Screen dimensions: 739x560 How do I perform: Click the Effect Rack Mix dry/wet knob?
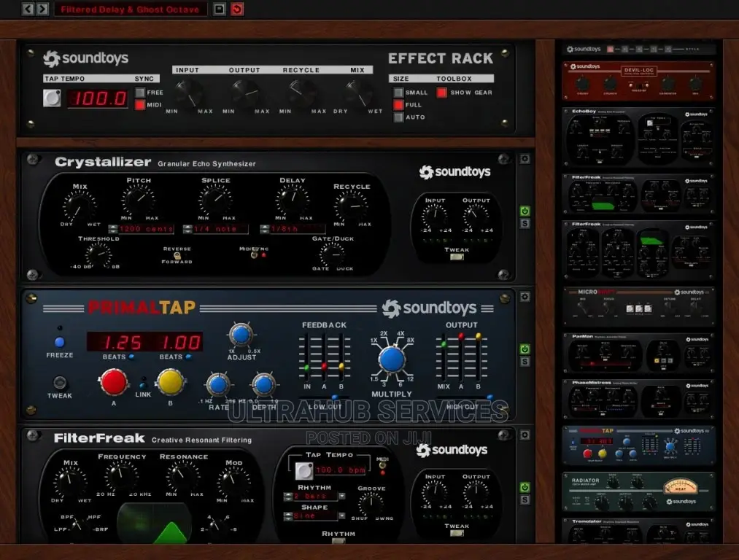click(x=358, y=93)
